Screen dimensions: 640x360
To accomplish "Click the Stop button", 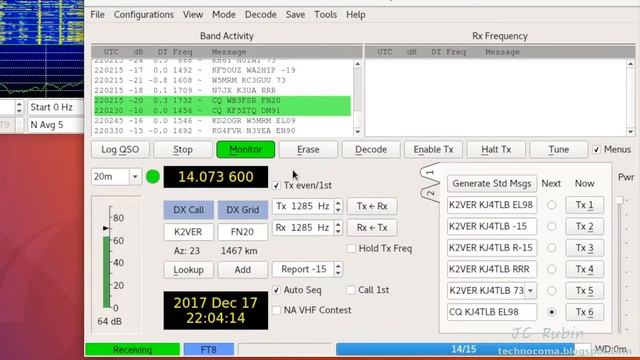I will pyautogui.click(x=182, y=149).
